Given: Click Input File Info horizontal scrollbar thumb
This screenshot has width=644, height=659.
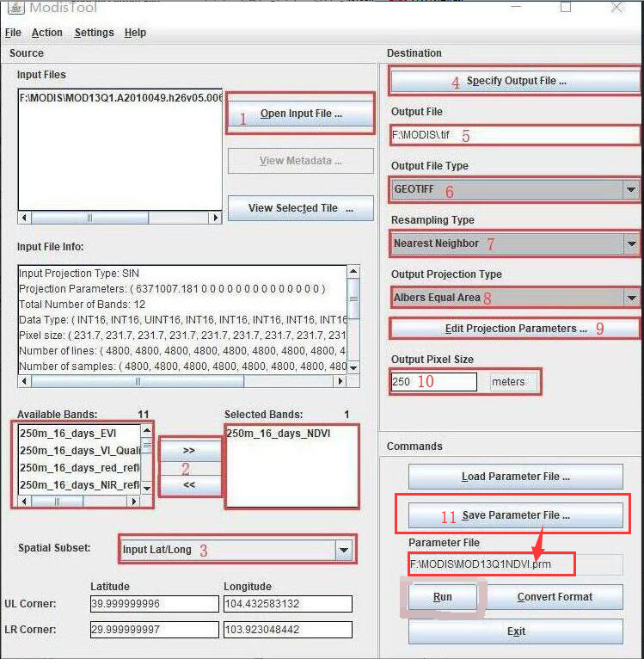Looking at the screenshot, I should [138, 381].
